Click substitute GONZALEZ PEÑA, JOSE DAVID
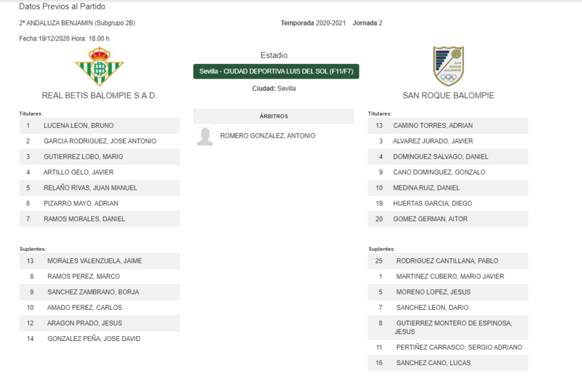 (100, 339)
